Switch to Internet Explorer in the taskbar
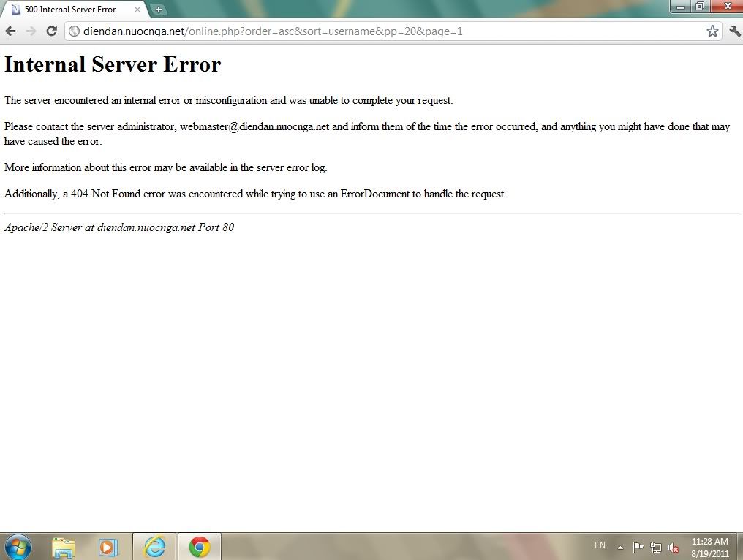Image resolution: width=743 pixels, height=560 pixels. 154,547
